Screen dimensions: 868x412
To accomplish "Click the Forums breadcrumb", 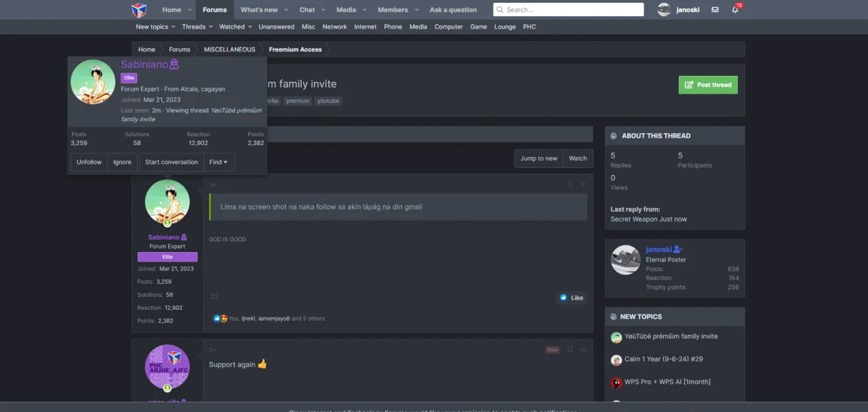I will (179, 49).
